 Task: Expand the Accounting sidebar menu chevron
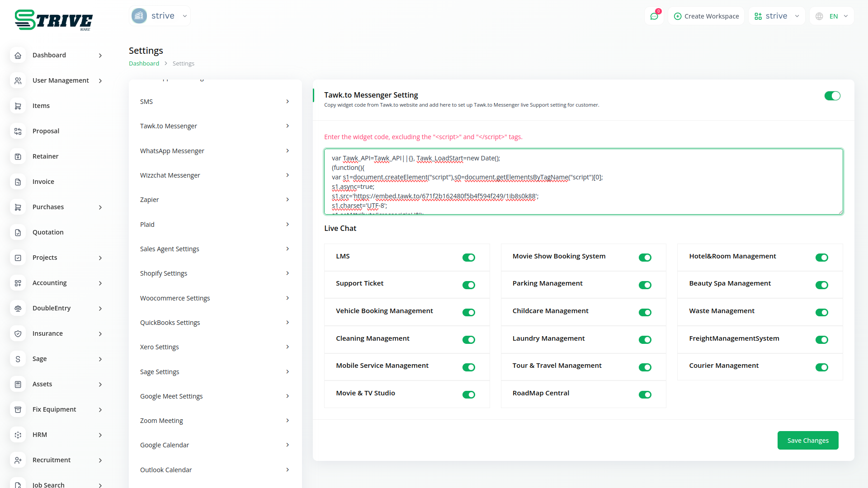[x=100, y=283]
